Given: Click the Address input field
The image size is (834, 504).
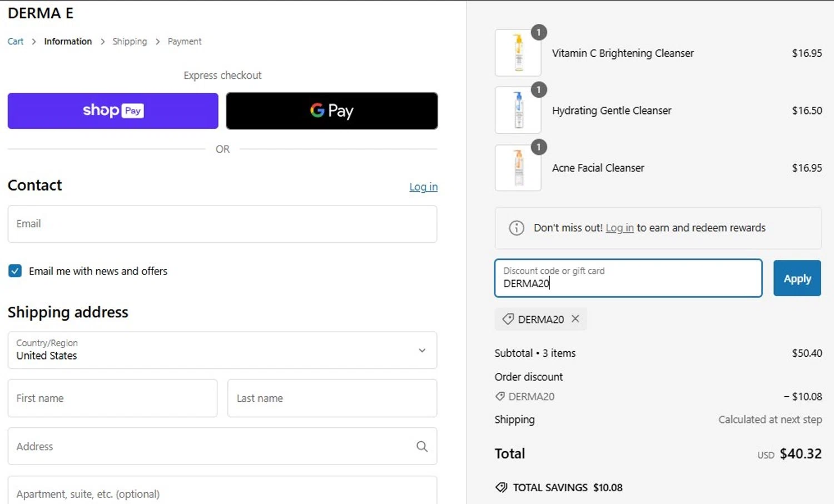Looking at the screenshot, I should pos(222,446).
